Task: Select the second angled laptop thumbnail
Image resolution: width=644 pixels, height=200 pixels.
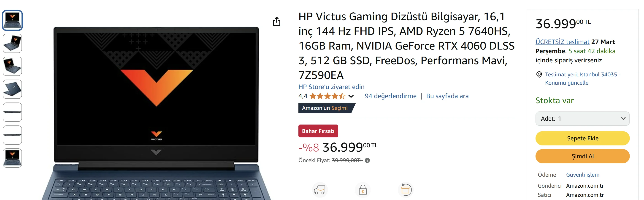Action: [x=12, y=66]
